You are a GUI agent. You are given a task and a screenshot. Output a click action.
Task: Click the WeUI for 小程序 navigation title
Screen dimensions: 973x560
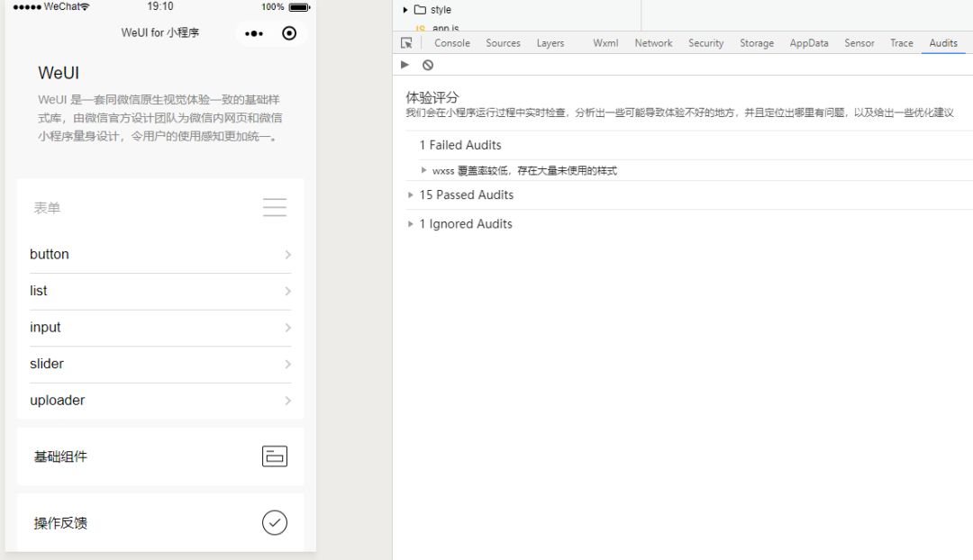coord(160,33)
